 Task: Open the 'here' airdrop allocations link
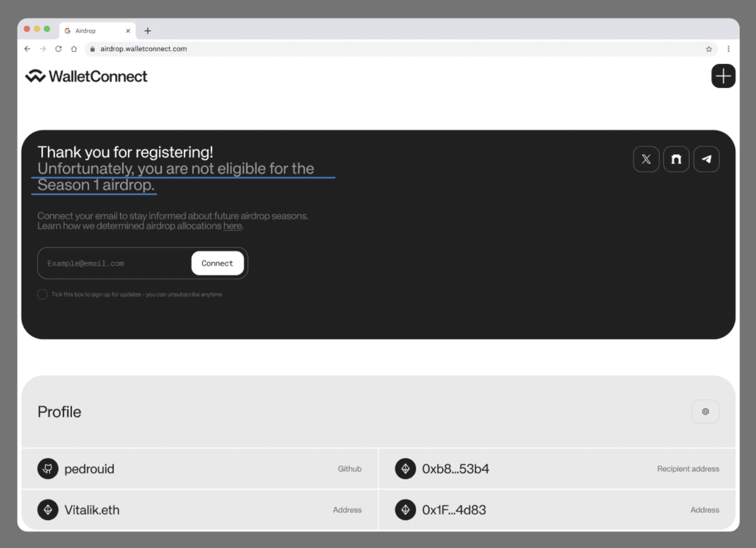tap(232, 226)
